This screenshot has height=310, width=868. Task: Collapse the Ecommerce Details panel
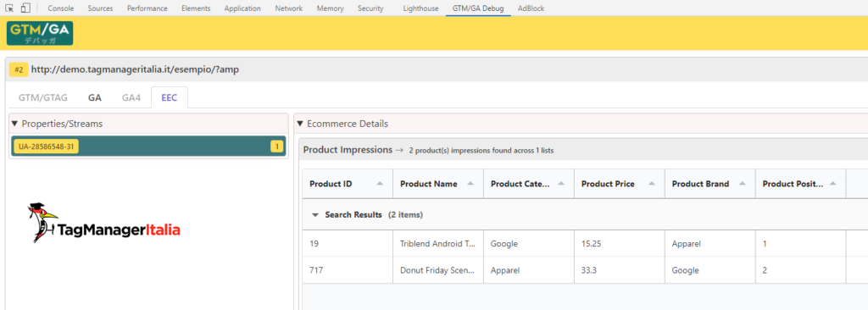(299, 124)
